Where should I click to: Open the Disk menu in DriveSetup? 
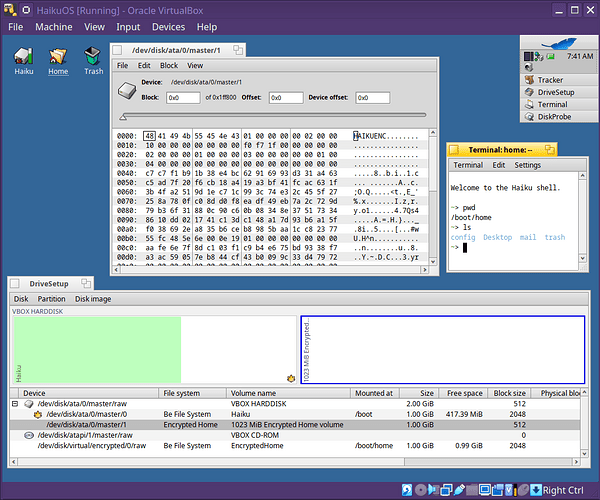click(x=21, y=299)
